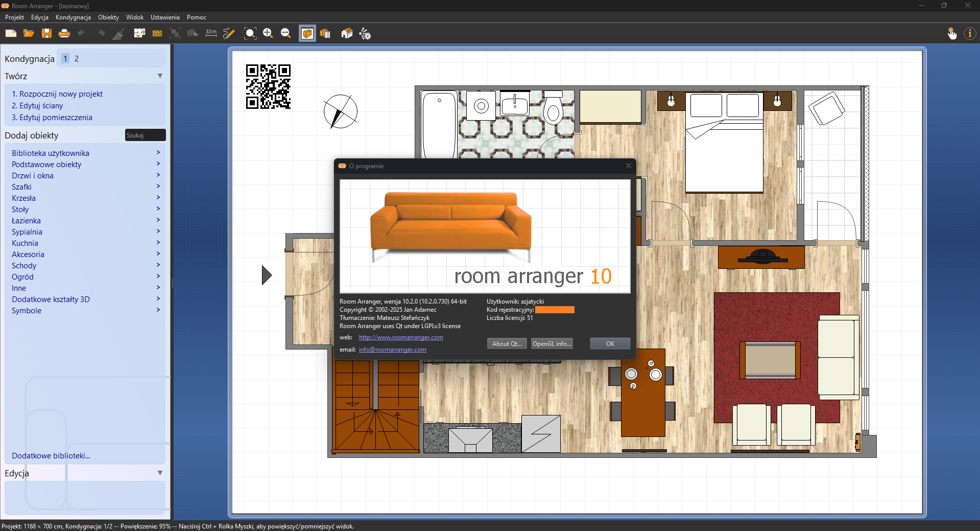Screen dimensions: 980x531
Task: Click the Redo arrow in the toolbar
Action: point(101,34)
